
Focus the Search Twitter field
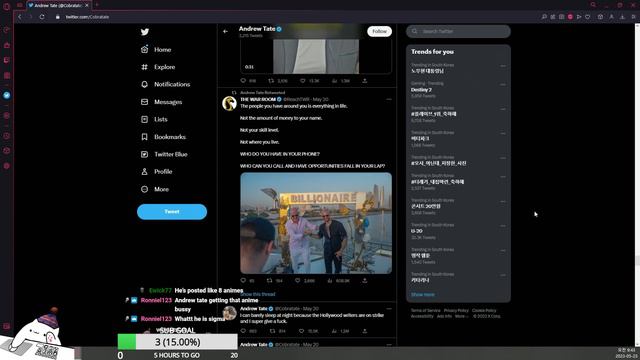click(x=458, y=31)
